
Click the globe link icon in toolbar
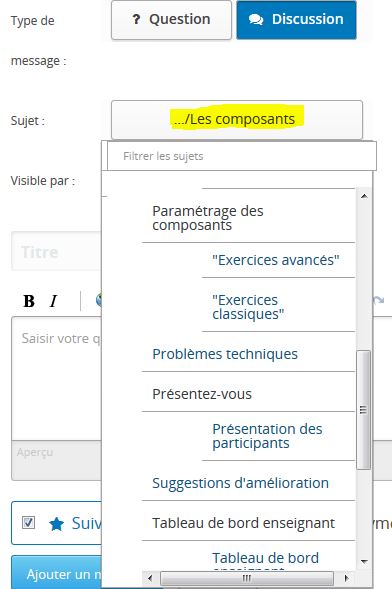tap(99, 301)
